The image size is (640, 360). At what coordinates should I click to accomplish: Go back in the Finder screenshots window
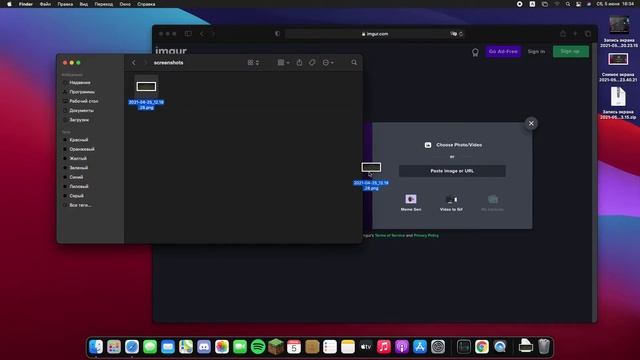click(133, 62)
